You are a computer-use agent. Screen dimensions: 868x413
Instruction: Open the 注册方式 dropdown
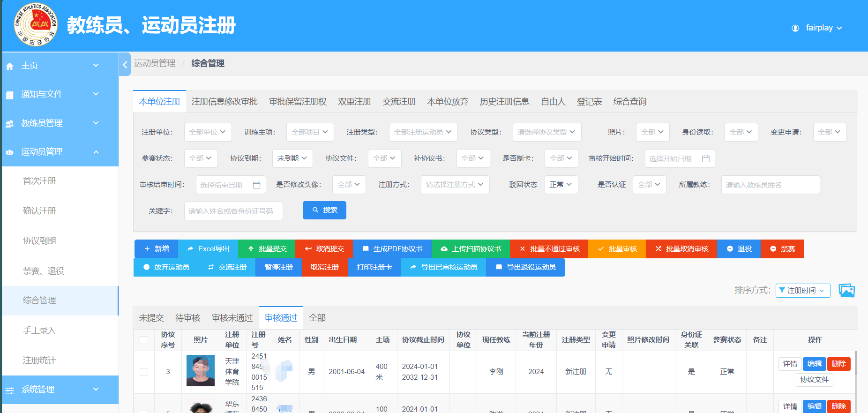[x=455, y=185]
